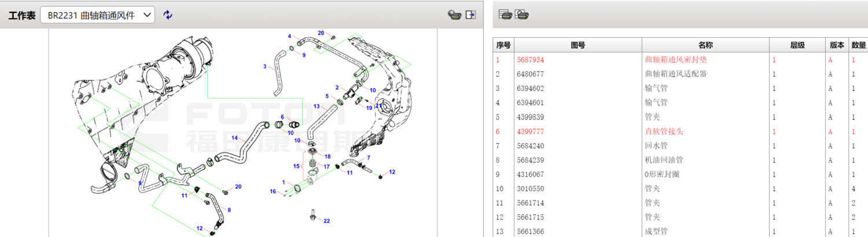
Task: Open the BR2231 曲轴箱通风件 worksheet dropdown
Action: pyautogui.click(x=97, y=16)
